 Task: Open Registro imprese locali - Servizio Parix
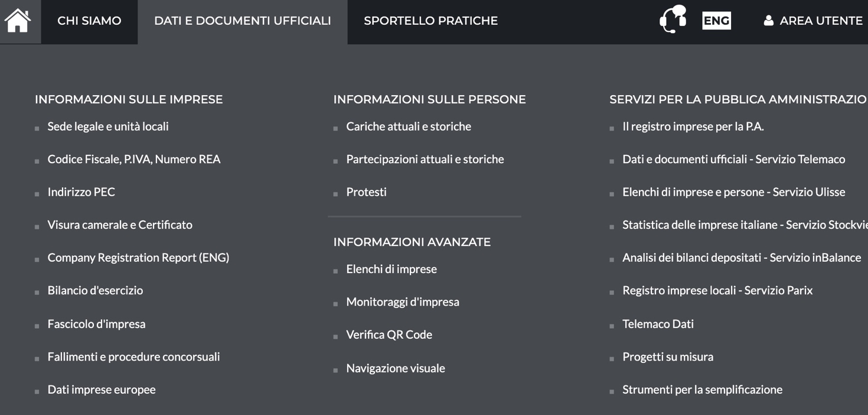coord(717,290)
